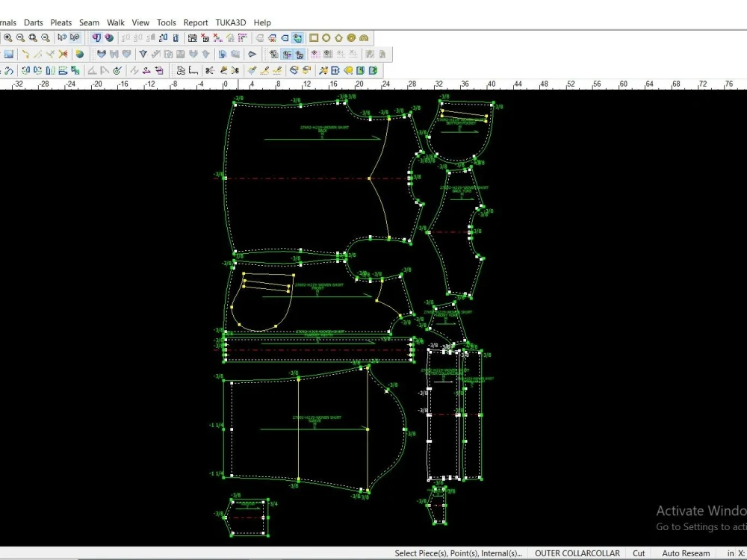Open the TUKA3D menu
This screenshot has height=560, width=747.
(x=231, y=22)
